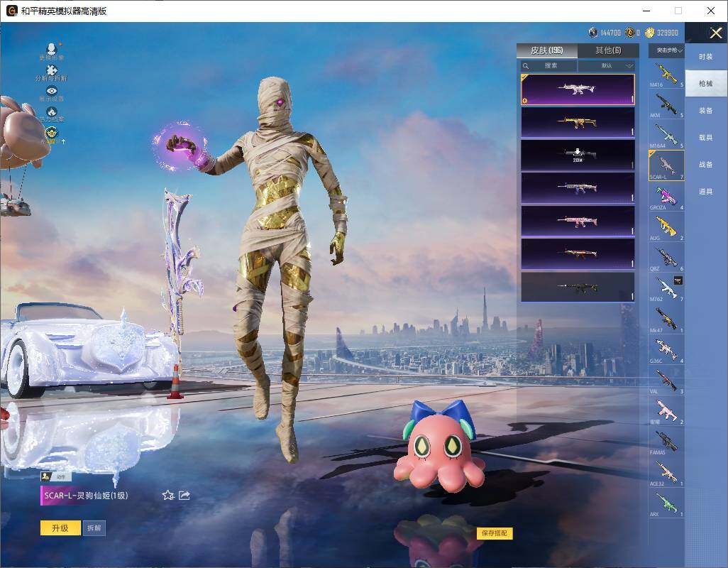Switch to the 皮肤(196) tab
The image size is (728, 568).
click(547, 50)
